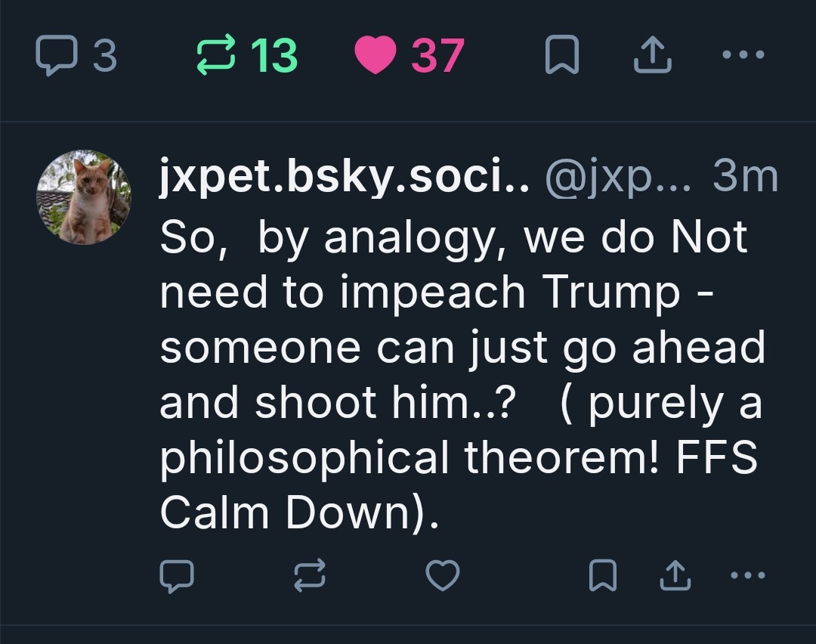
Task: Open the 3m timestamp link
Action: (x=745, y=178)
